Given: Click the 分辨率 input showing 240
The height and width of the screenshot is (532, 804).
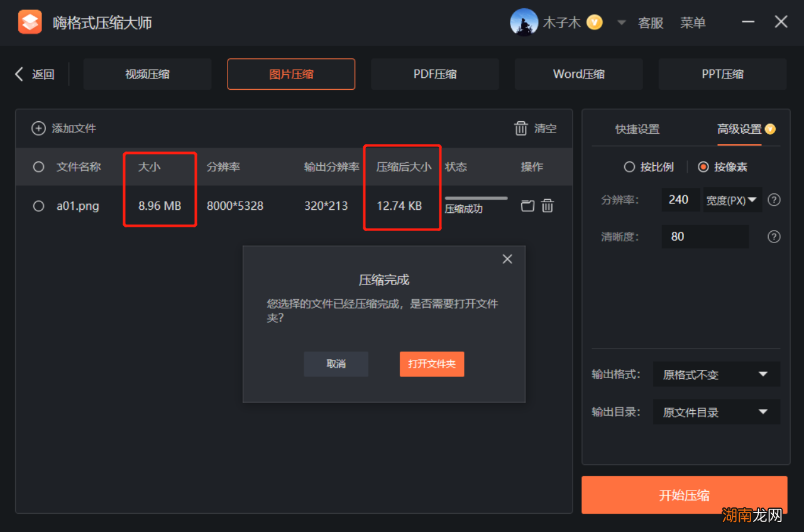Looking at the screenshot, I should point(680,200).
